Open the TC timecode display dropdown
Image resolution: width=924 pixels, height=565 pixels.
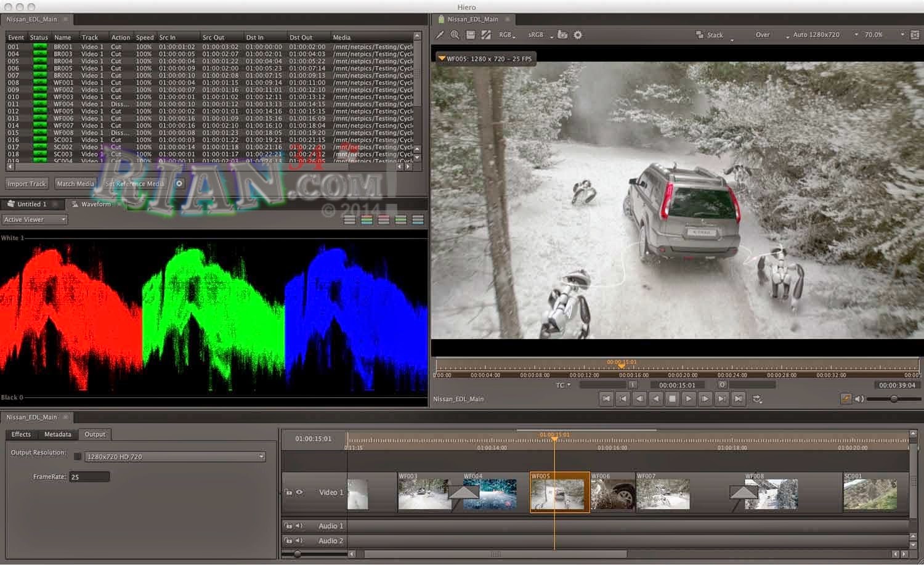pyautogui.click(x=563, y=385)
